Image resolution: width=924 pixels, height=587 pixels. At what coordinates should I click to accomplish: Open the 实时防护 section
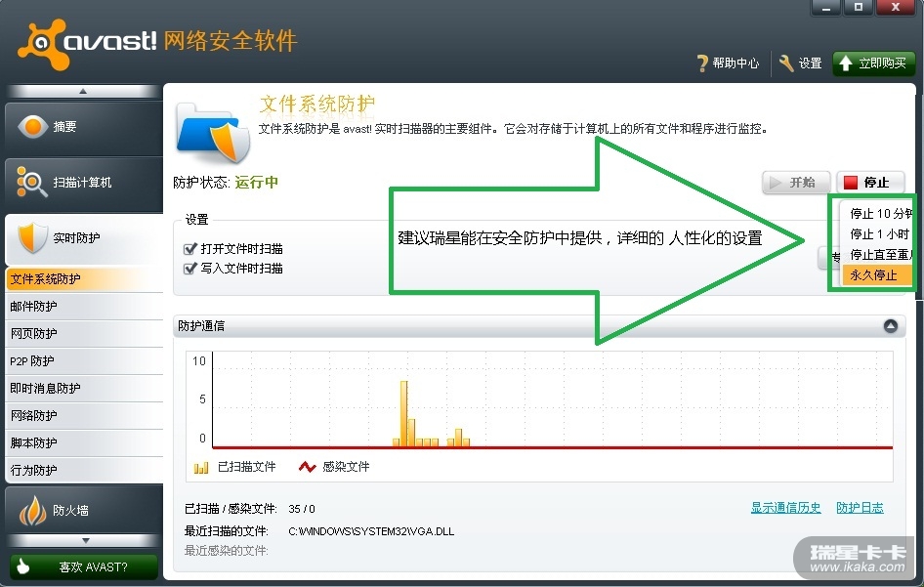pos(84,239)
